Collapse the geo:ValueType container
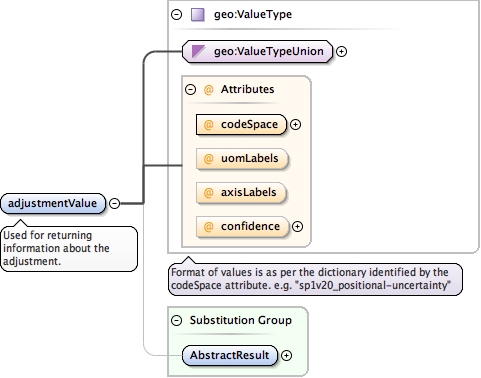 [x=176, y=14]
